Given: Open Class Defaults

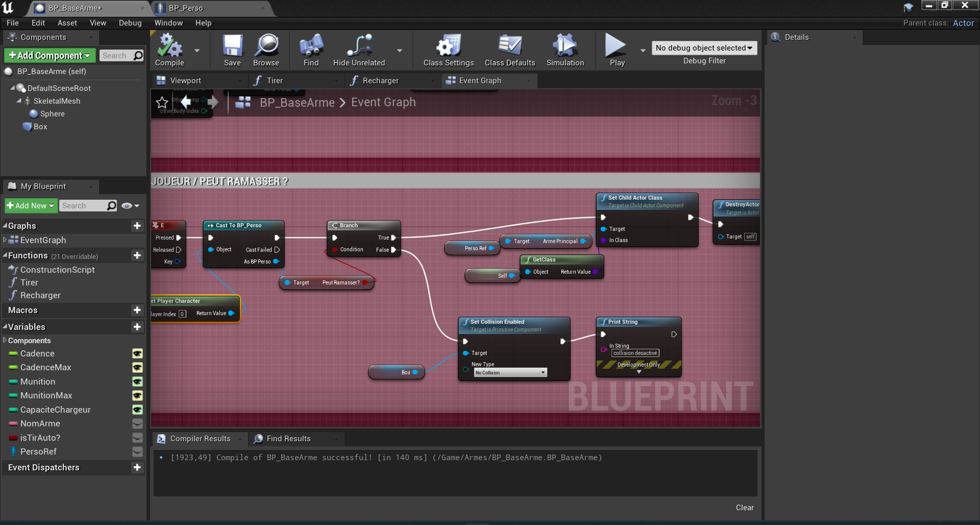Looking at the screenshot, I should pos(510,50).
